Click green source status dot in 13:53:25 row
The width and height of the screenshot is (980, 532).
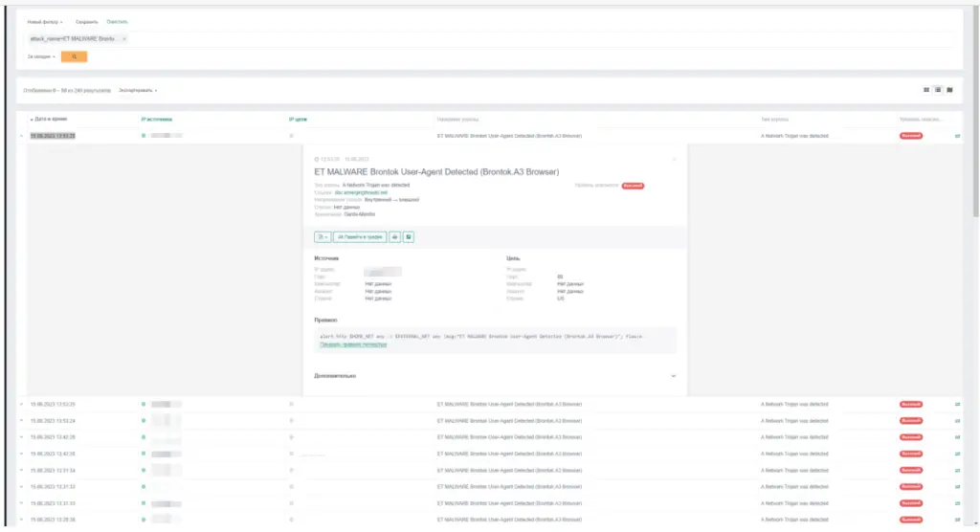pyautogui.click(x=144, y=405)
